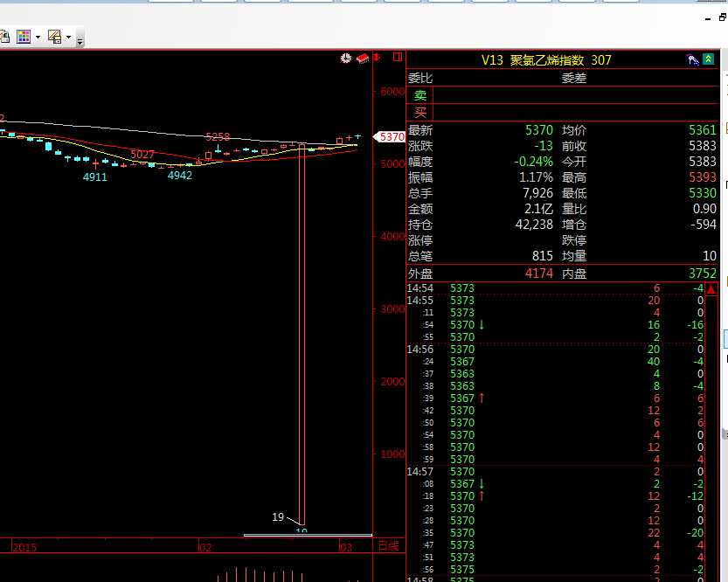Open the pencil highlight dropdown arrow

point(68,38)
